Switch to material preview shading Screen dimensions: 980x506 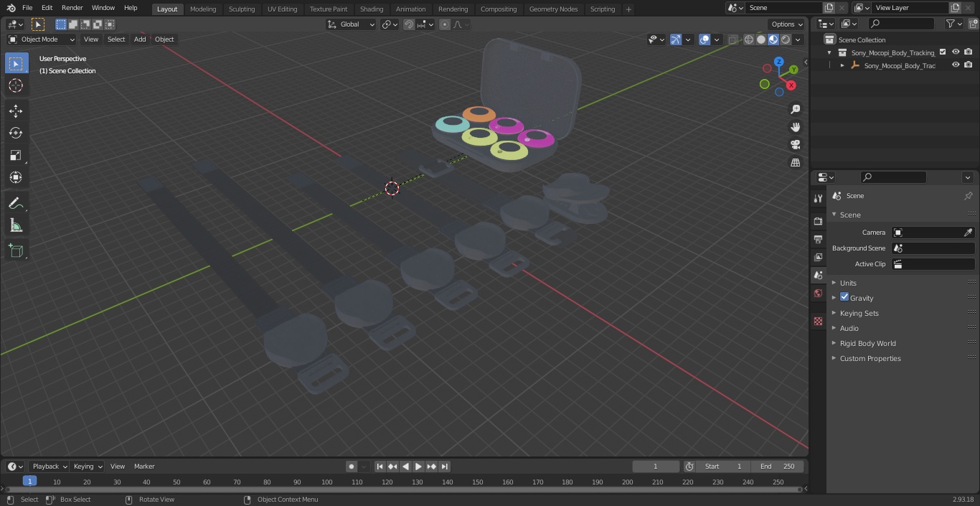pyautogui.click(x=773, y=39)
